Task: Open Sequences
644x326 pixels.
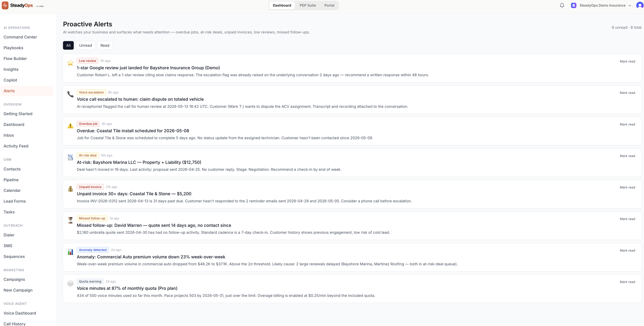Action: 27,256
